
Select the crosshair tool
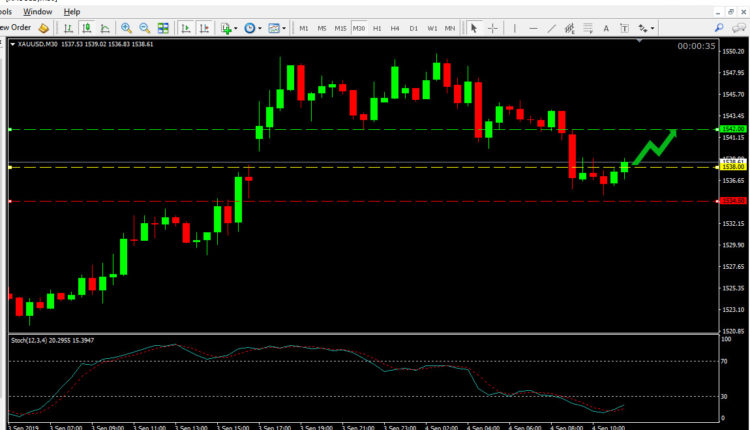tap(492, 28)
